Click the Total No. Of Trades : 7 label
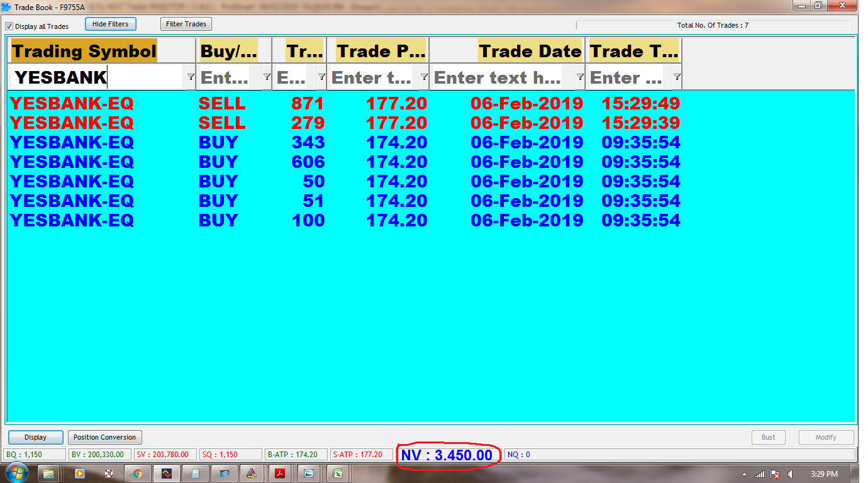 click(713, 25)
